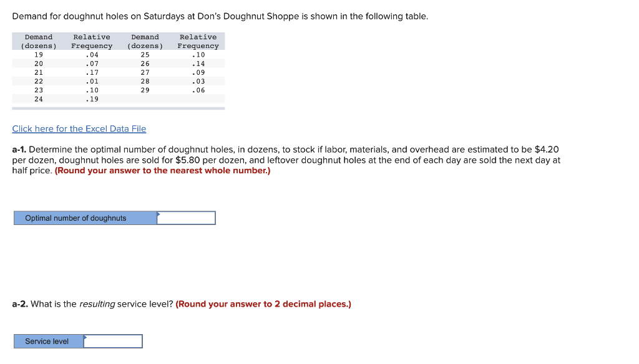Select the frequency .04 next to demand 19
This screenshot has width=639, height=364.
(91, 54)
